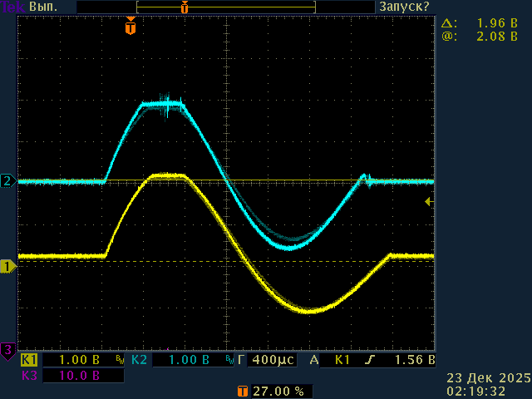
Task: Click the rising edge trigger slope icon
Action: tap(368, 361)
